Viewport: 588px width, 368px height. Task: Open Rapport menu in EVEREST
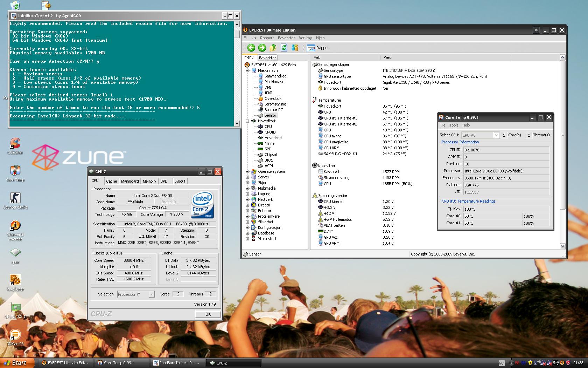click(x=267, y=38)
